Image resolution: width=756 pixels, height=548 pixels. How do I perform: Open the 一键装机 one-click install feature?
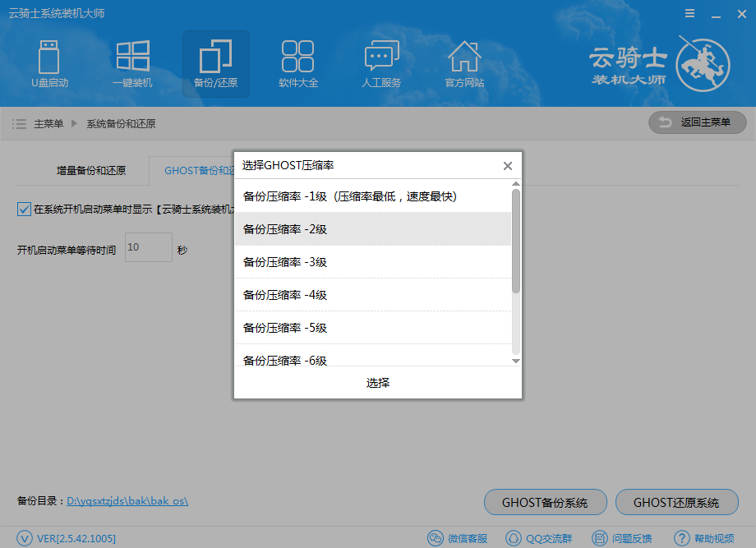pos(132,64)
